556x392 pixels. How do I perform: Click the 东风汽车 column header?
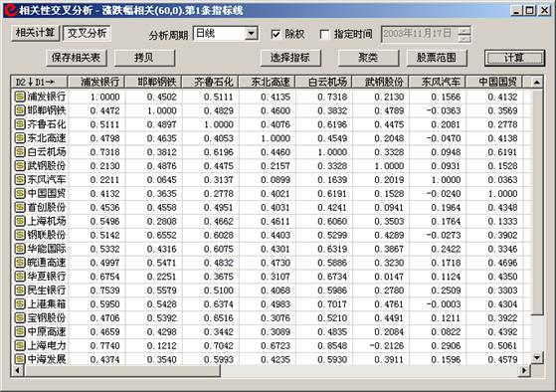pos(438,82)
